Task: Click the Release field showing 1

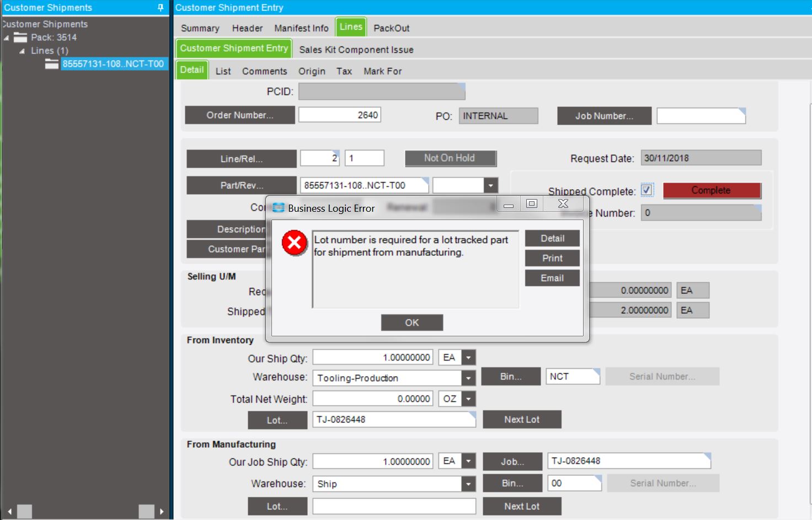Action: [365, 158]
